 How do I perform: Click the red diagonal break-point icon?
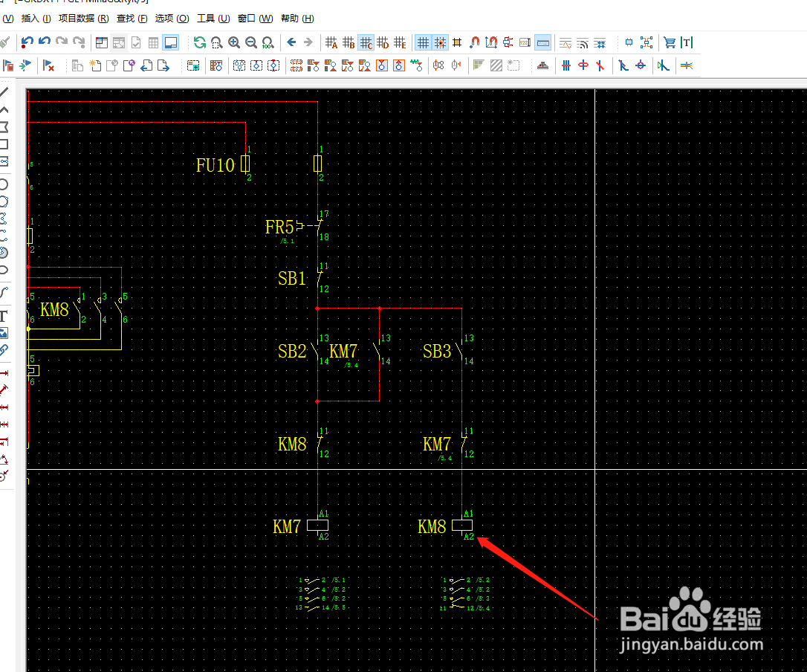[600, 65]
